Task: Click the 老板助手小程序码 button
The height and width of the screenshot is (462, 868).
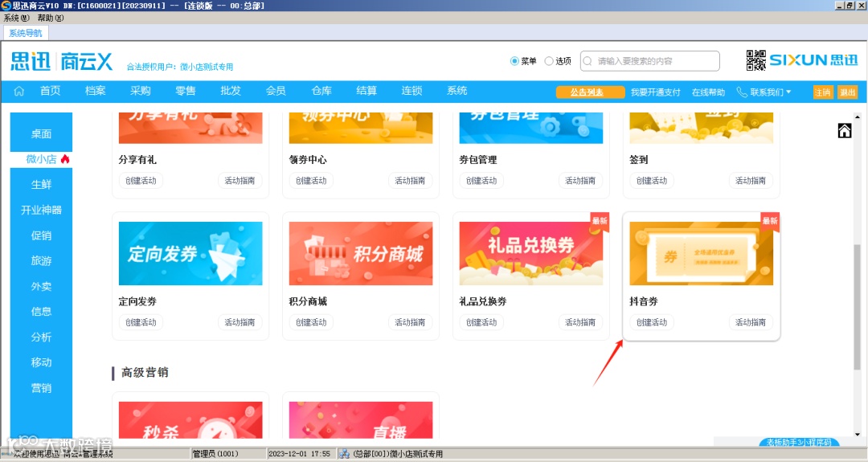Action: click(799, 442)
